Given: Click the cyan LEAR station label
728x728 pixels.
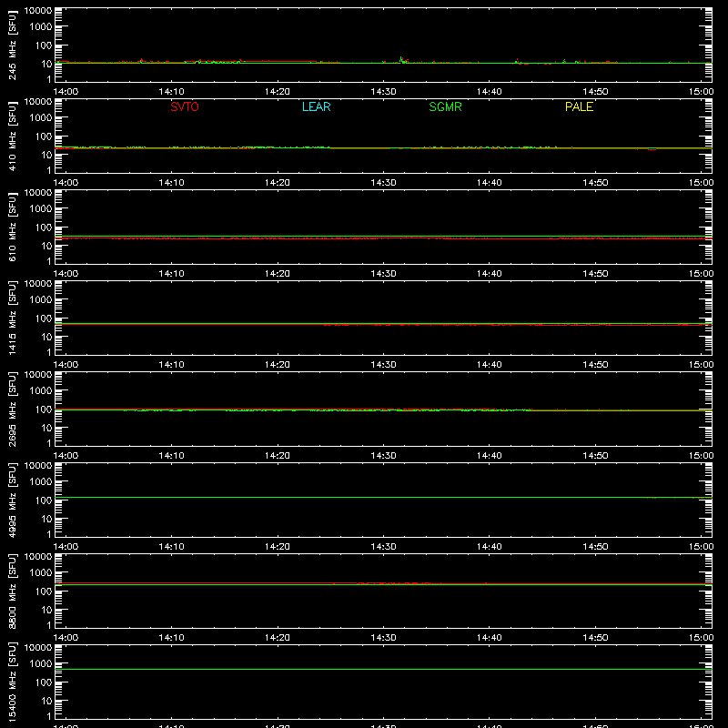Looking at the screenshot, I should point(316,106).
